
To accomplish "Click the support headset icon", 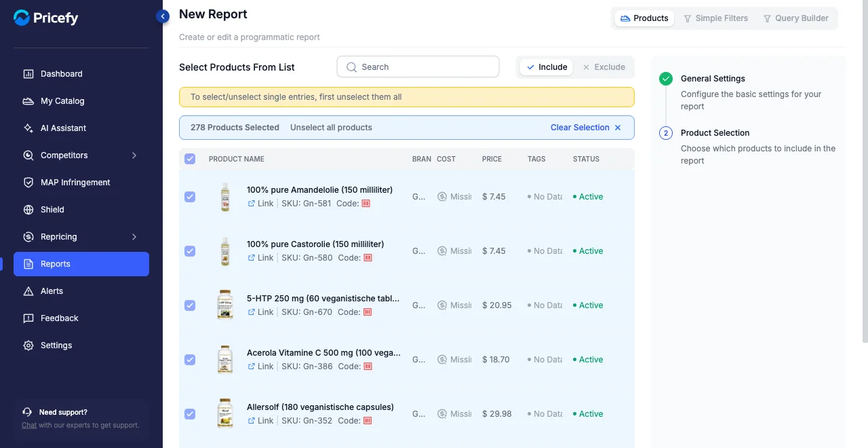I will click(x=27, y=412).
